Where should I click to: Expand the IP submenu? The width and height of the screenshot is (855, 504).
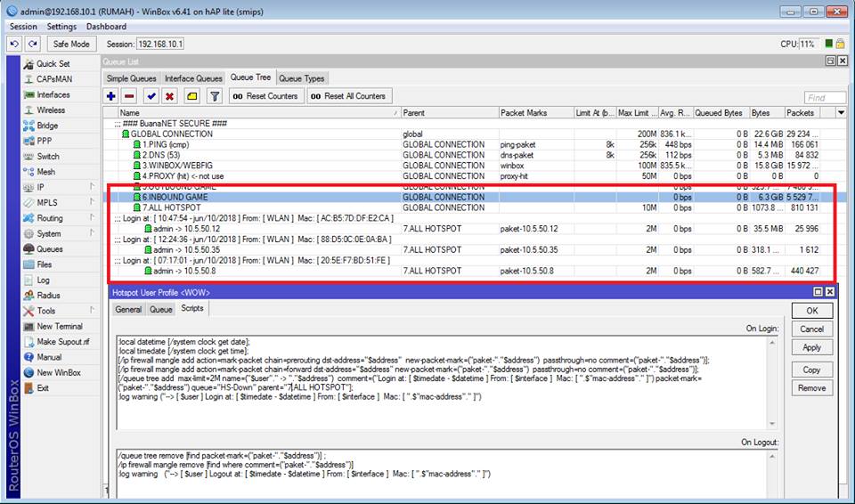(x=60, y=187)
